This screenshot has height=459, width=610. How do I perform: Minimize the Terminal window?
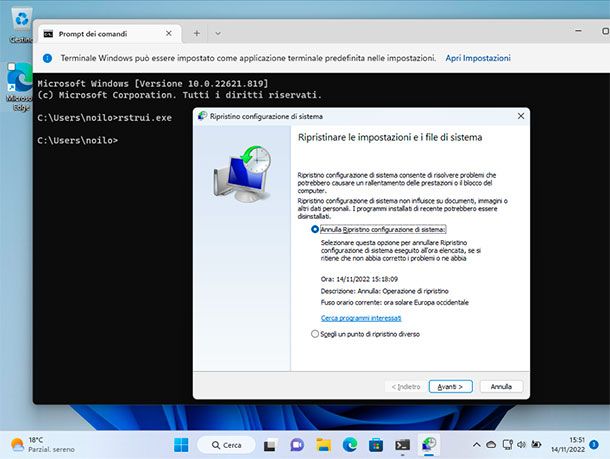coord(578,31)
